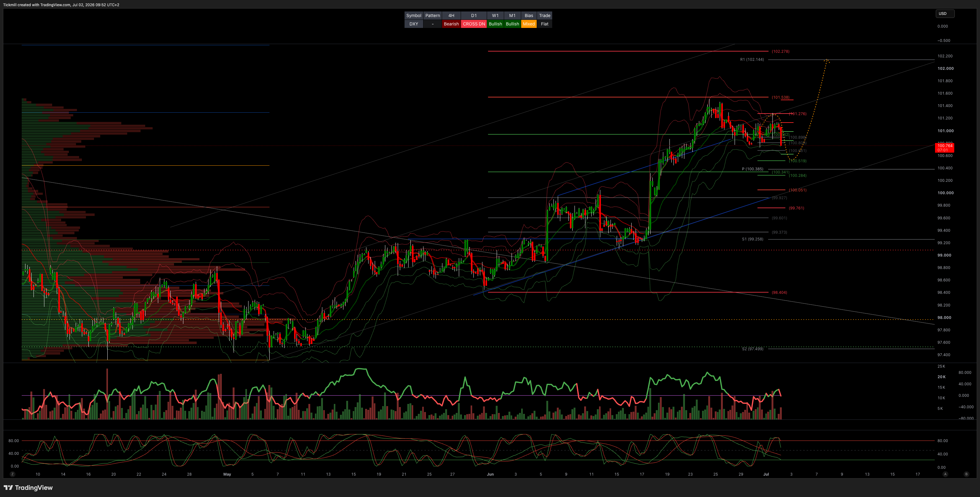Click the circled B icon on the time axis

966,474
